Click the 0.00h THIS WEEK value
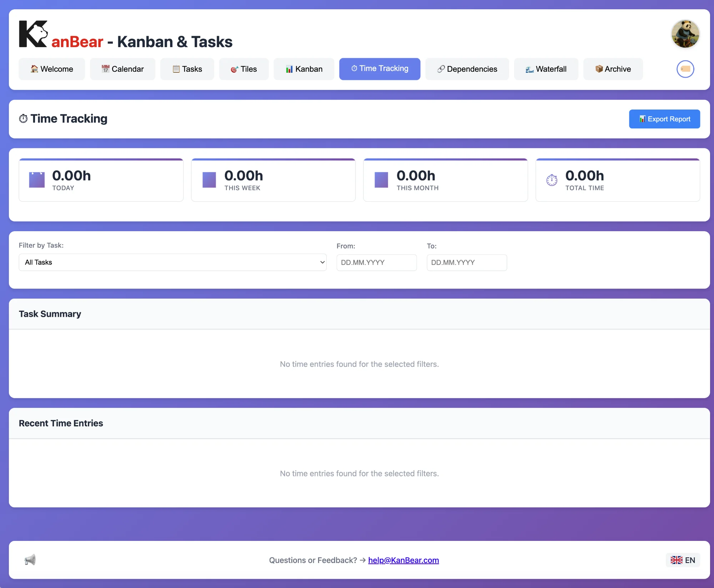Viewport: 714px width, 588px height. click(x=243, y=176)
